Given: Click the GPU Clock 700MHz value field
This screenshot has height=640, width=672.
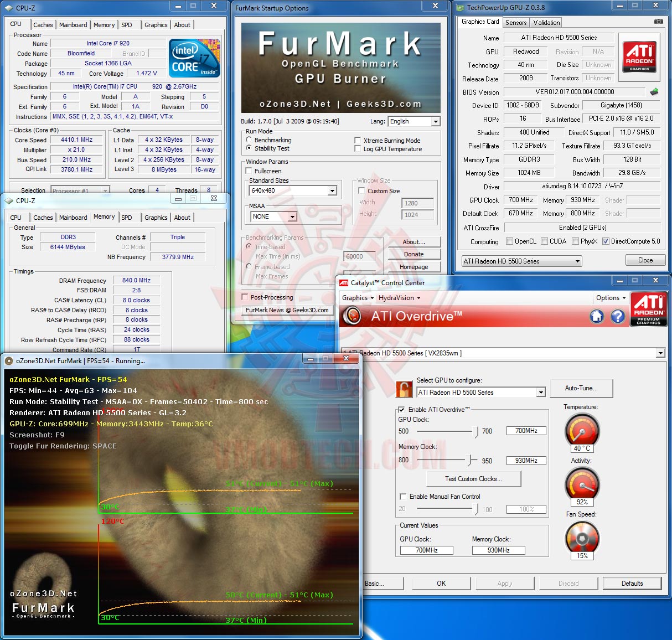Looking at the screenshot, I should click(x=526, y=431).
